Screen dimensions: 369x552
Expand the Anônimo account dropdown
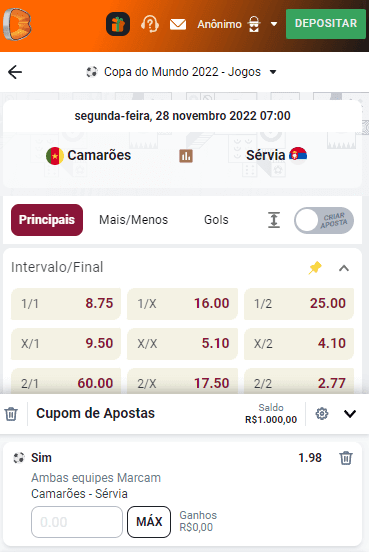[274, 24]
